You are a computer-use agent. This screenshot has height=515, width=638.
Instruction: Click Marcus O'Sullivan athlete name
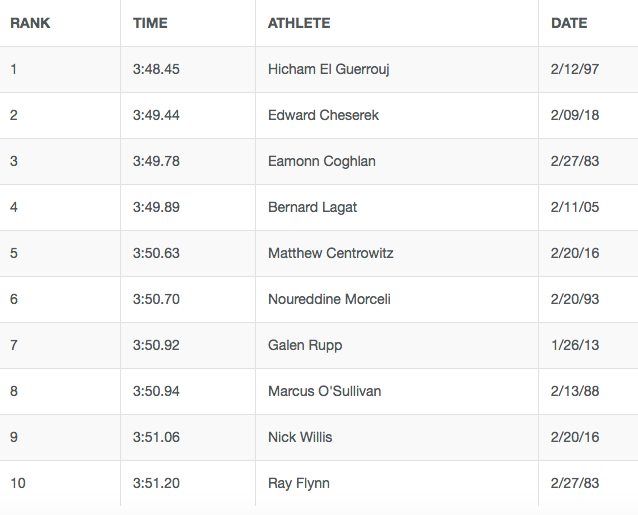click(x=324, y=391)
